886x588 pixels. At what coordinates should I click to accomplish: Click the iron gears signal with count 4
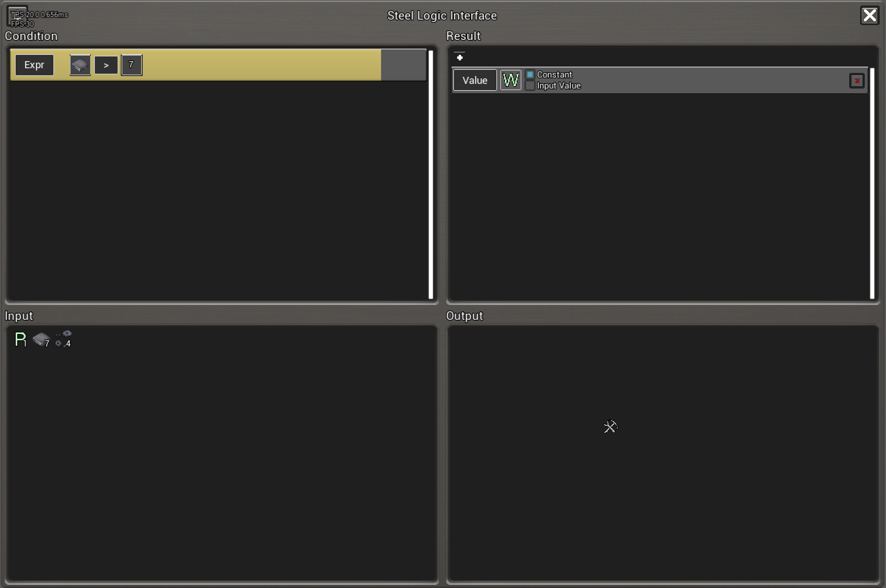(64, 339)
